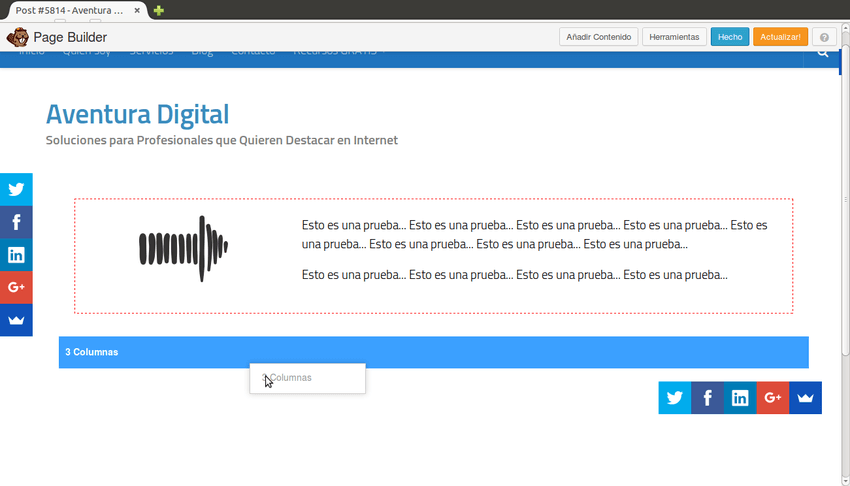Click Facebook icon in horizontal share bar
This screenshot has height=486, width=850.
coord(707,398)
